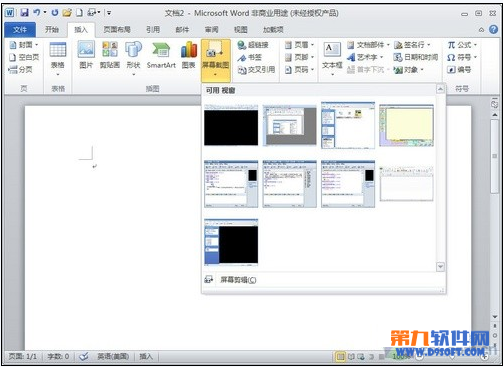Screen dimensions: 503x367
Task: Insert a Chart (图表)
Action: (x=189, y=55)
